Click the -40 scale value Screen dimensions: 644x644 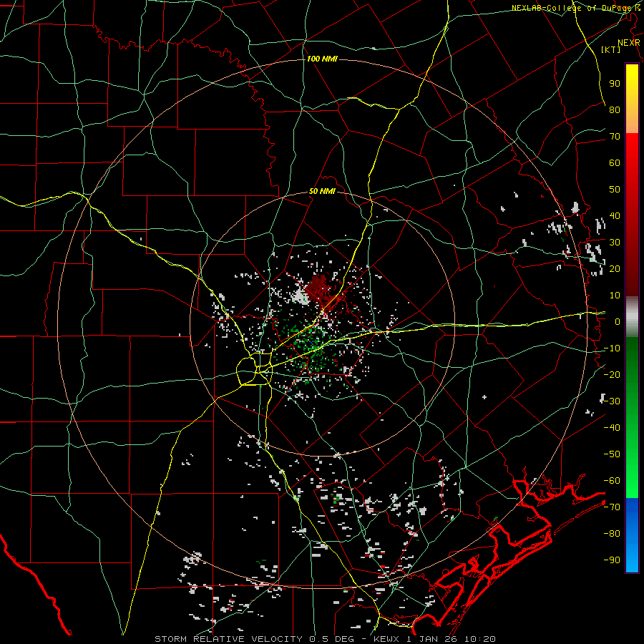(x=612, y=428)
